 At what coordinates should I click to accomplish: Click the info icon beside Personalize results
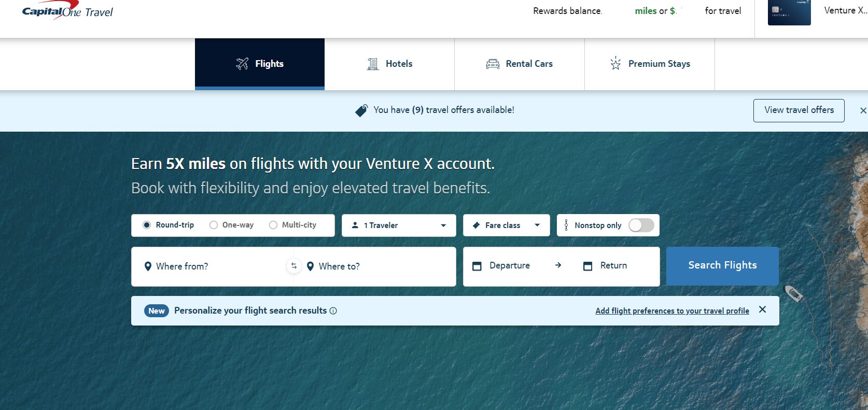(x=333, y=311)
